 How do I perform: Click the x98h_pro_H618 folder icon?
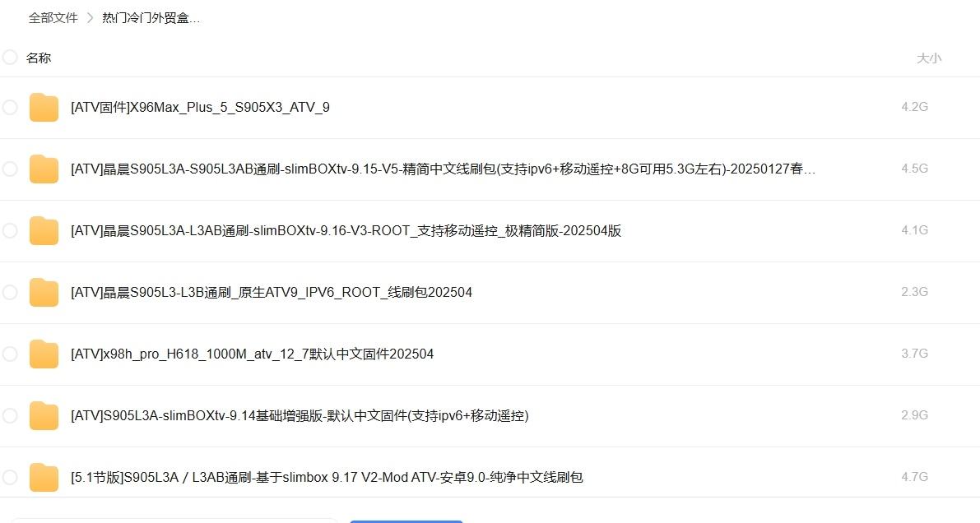(44, 354)
